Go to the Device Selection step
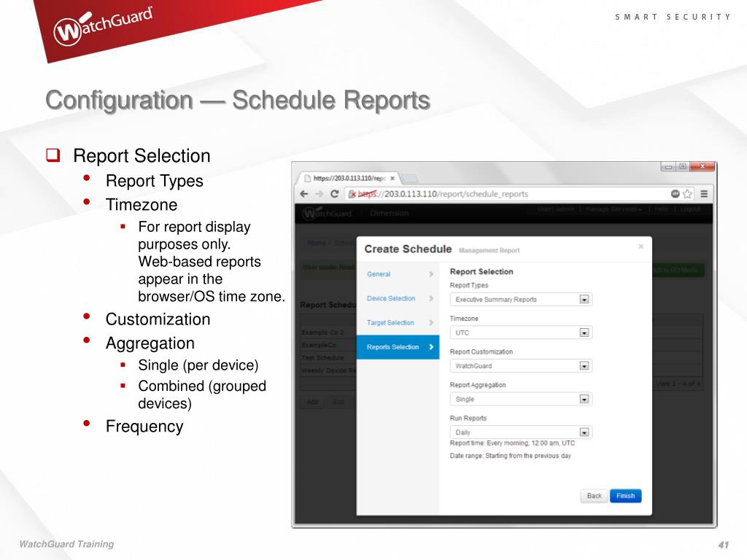This screenshot has height=560, width=747. (398, 298)
